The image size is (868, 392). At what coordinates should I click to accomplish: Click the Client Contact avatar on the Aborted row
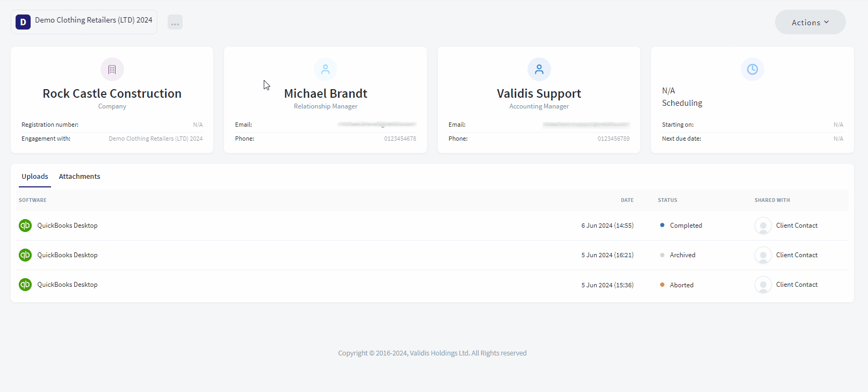click(763, 285)
